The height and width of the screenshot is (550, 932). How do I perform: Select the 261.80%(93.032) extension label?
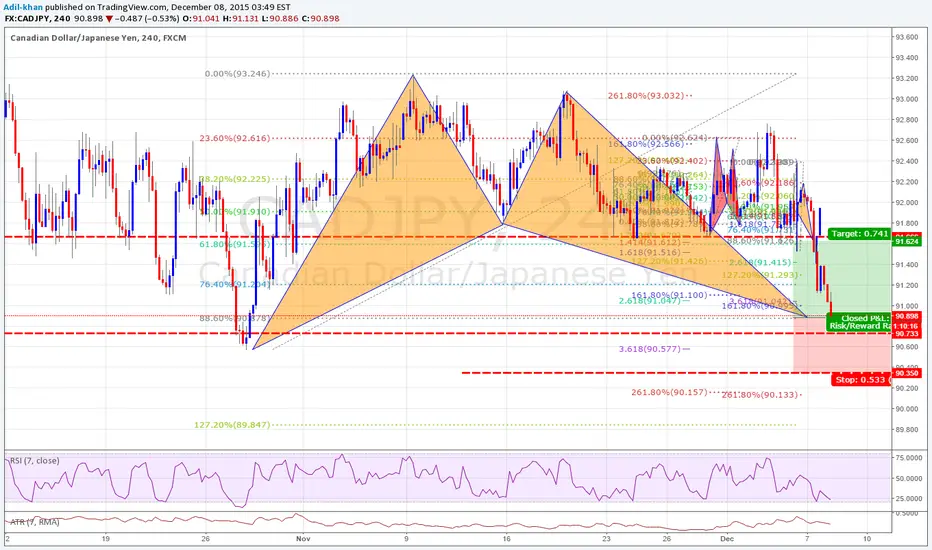click(x=646, y=95)
